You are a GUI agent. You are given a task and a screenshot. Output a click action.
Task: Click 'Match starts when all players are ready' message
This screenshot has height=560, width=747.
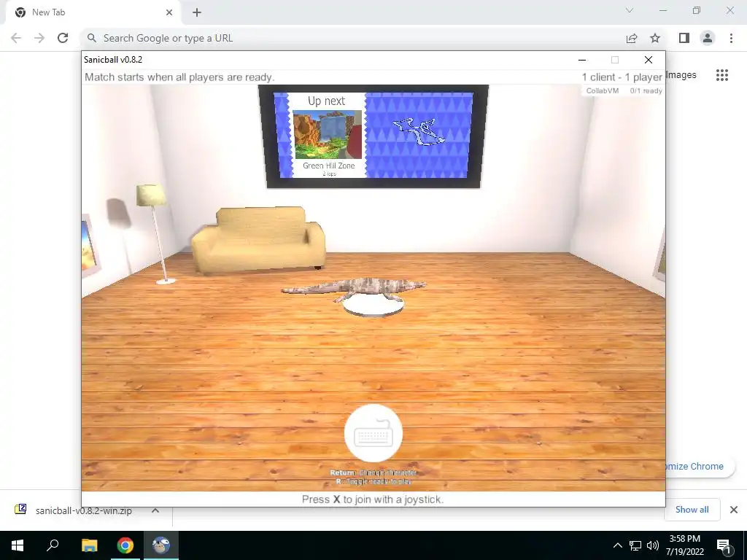point(179,77)
